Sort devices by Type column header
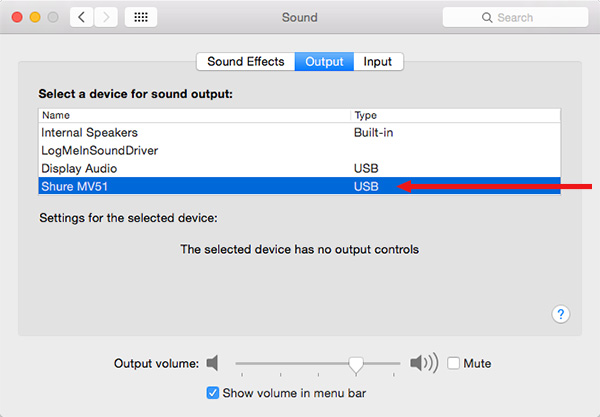The width and height of the screenshot is (600, 417). pyautogui.click(x=456, y=116)
